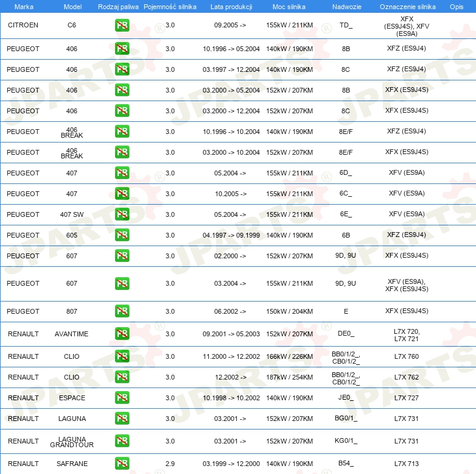Select the L7X 713 engine code

click(x=407, y=464)
